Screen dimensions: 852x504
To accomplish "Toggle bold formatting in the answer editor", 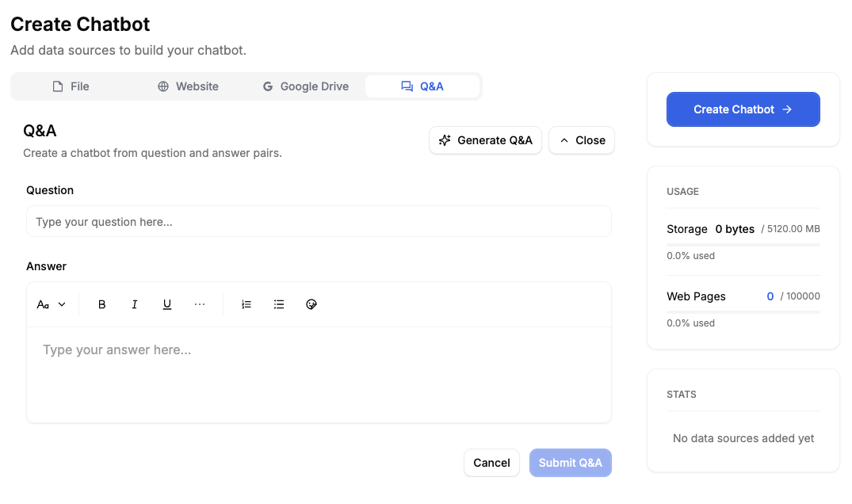I will tap(101, 304).
